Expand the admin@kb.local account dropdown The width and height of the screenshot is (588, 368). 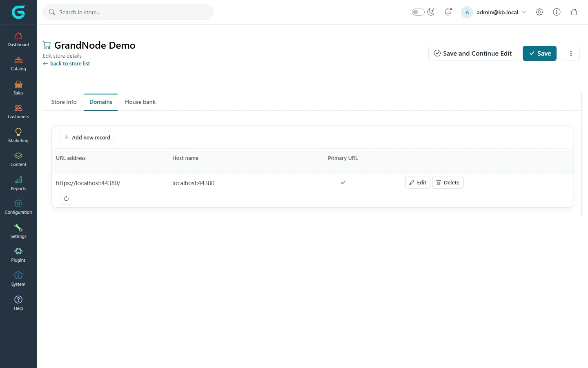[x=501, y=12]
